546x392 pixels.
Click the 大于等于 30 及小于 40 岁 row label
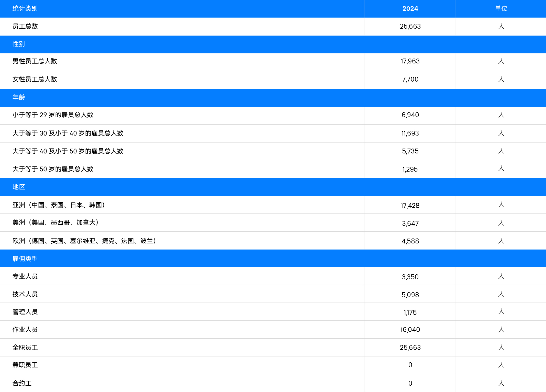(x=68, y=133)
